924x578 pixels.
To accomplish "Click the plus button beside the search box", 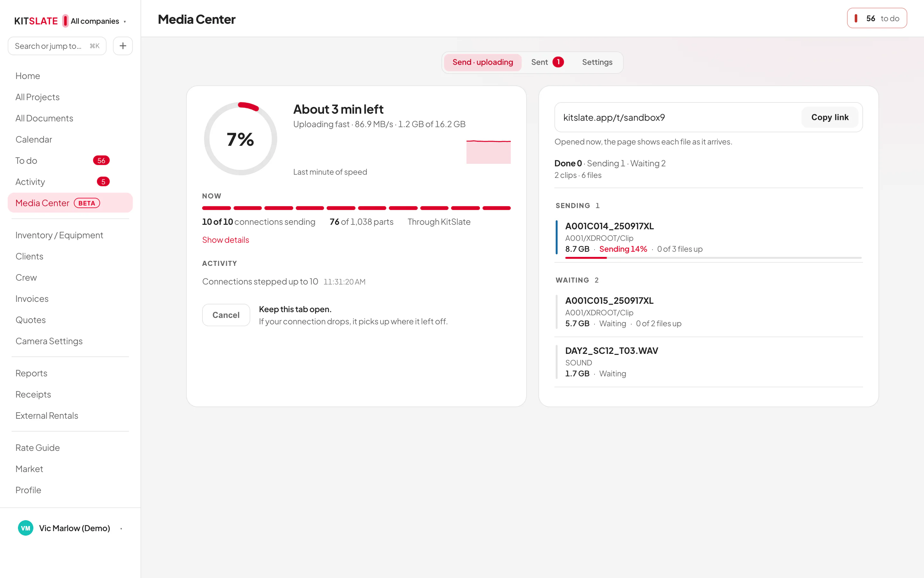I will pyautogui.click(x=123, y=46).
